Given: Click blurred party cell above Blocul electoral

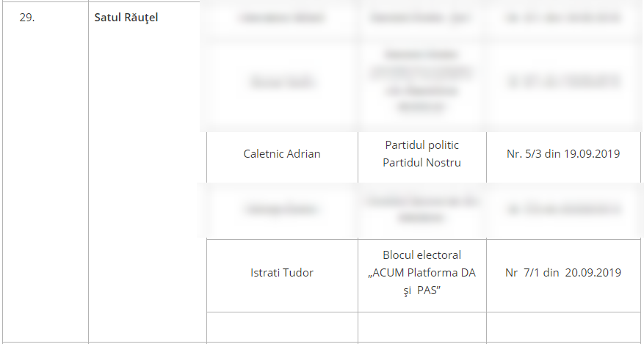Looking at the screenshot, I should point(422,210).
